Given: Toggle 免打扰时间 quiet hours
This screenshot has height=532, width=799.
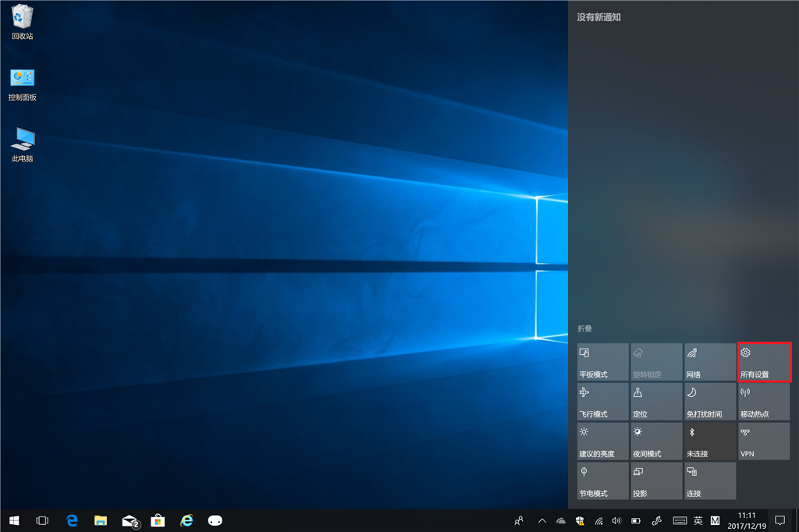Looking at the screenshot, I should 709,402.
